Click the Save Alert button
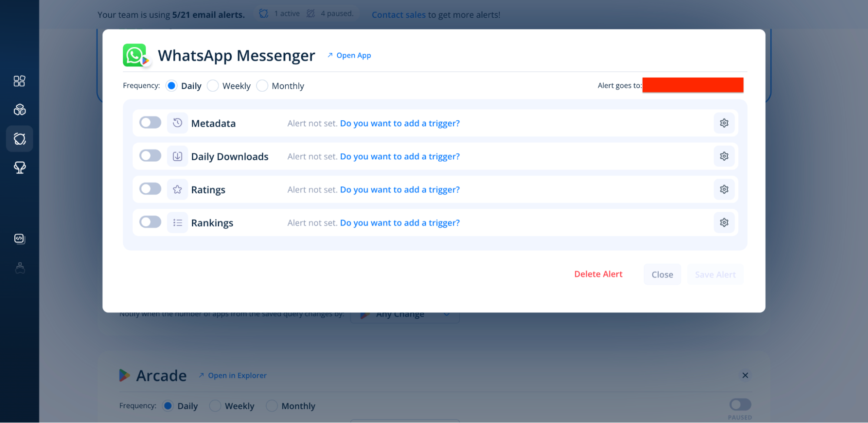 tap(715, 274)
